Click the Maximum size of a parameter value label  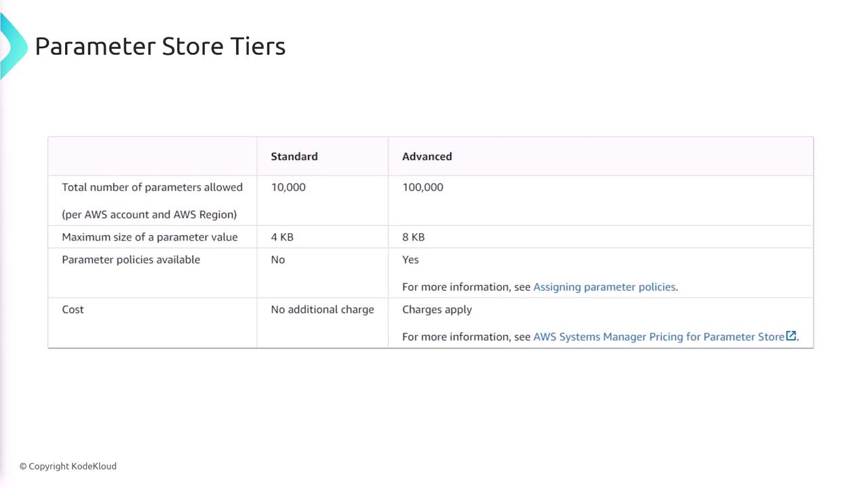[150, 237]
